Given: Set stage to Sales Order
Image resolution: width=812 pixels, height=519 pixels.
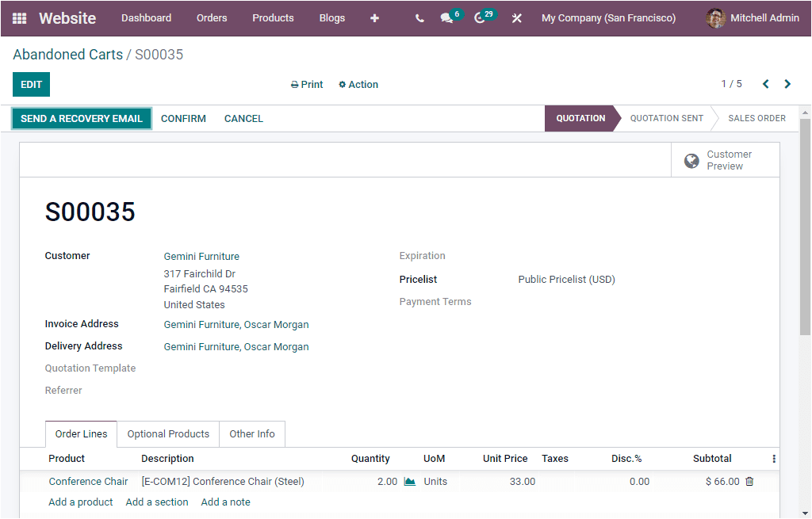Looking at the screenshot, I should (756, 118).
